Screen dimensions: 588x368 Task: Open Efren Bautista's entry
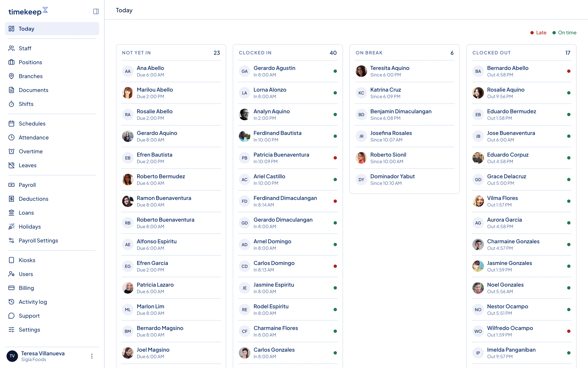171,158
